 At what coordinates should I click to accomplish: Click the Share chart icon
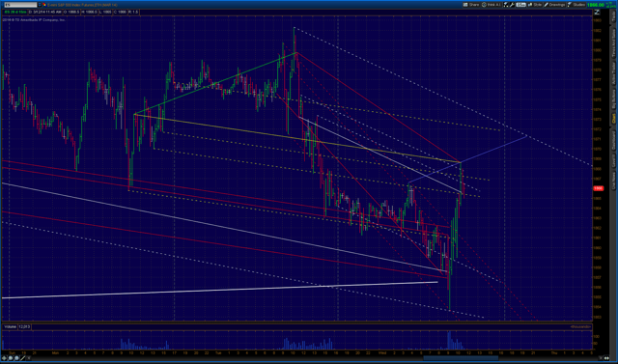(x=471, y=5)
